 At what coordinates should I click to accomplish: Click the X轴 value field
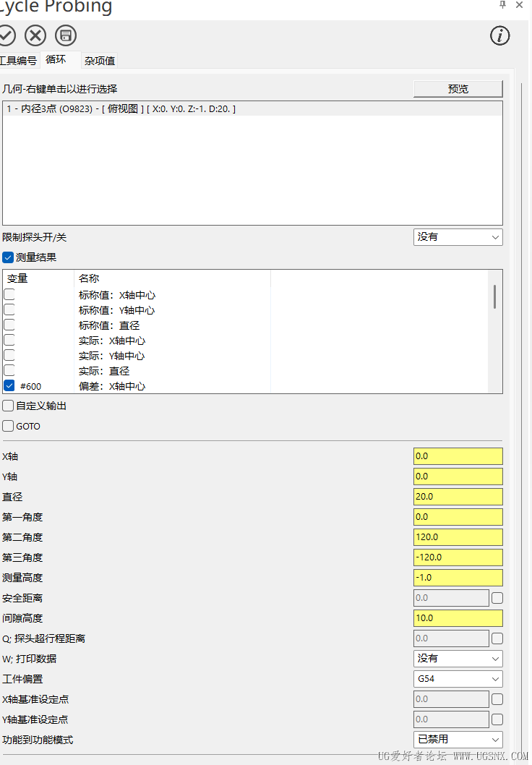click(458, 456)
